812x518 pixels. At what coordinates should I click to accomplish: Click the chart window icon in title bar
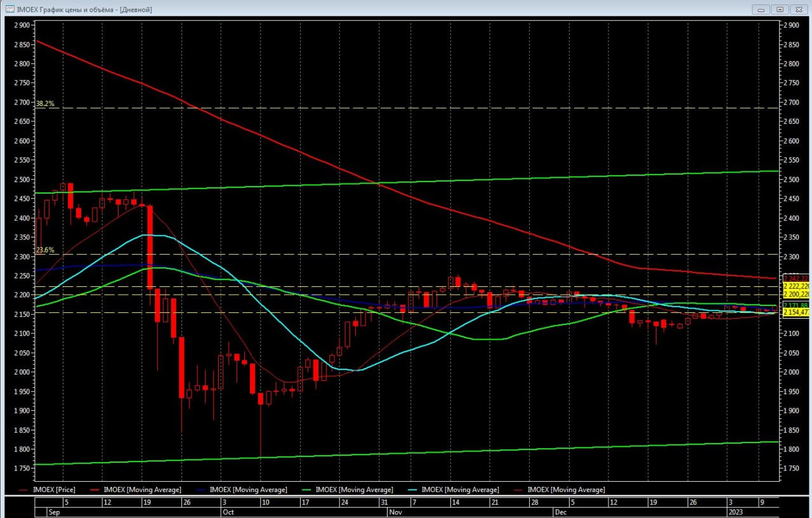10,10
